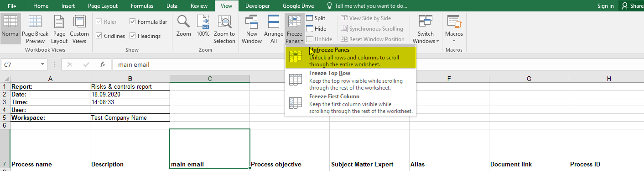Viewport: 644px width, 171px height.
Task: Select the 'Description' header cell
Action: (130, 149)
